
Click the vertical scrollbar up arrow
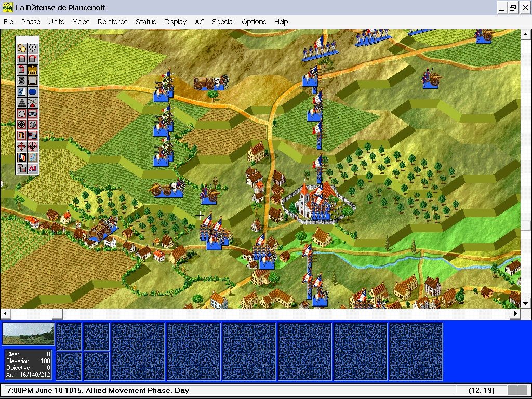526,34
